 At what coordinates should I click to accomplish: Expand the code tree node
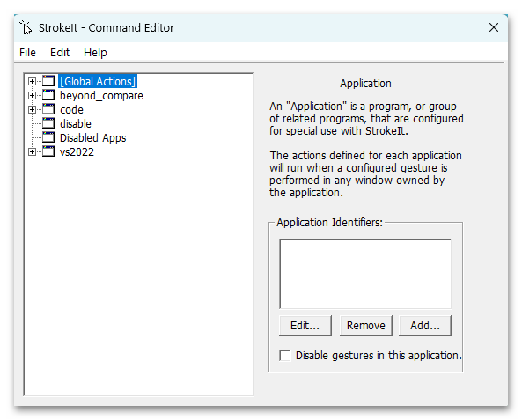[x=32, y=109]
